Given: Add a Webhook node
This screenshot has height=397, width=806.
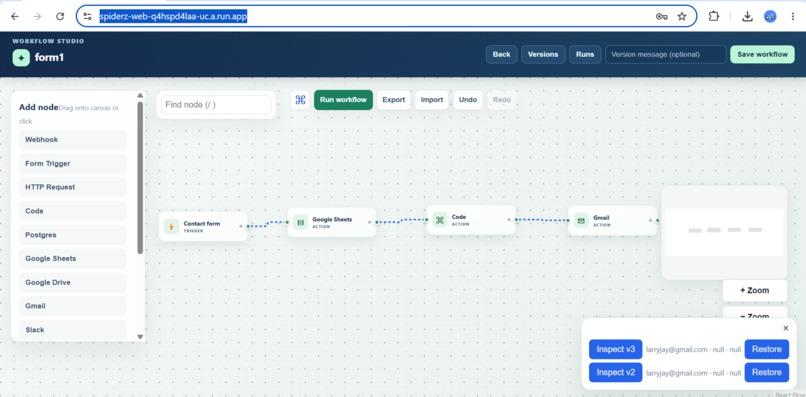Looking at the screenshot, I should pos(72,139).
